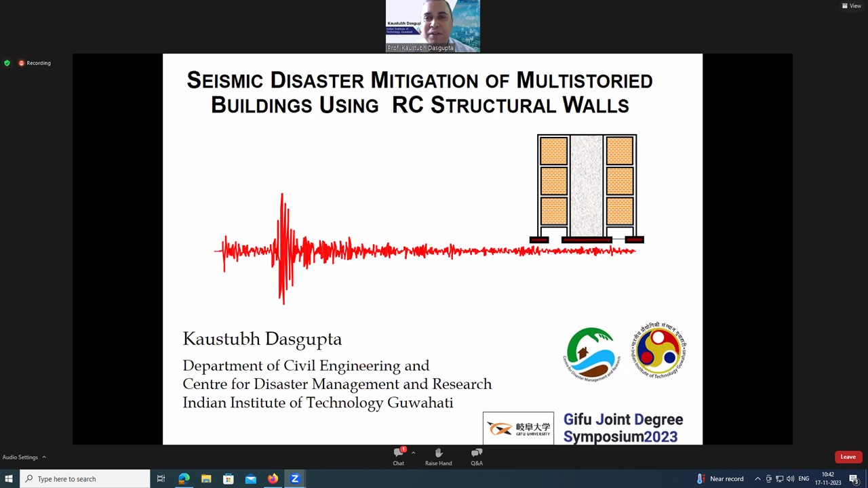Open Mail app from taskbar

251,479
